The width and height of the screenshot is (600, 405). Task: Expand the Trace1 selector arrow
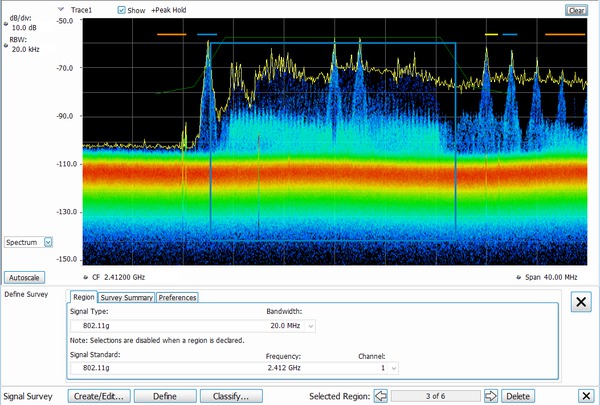click(62, 10)
